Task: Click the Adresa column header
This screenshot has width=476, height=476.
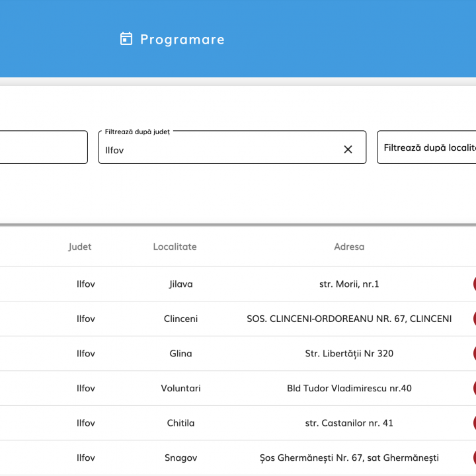Action: click(x=349, y=247)
